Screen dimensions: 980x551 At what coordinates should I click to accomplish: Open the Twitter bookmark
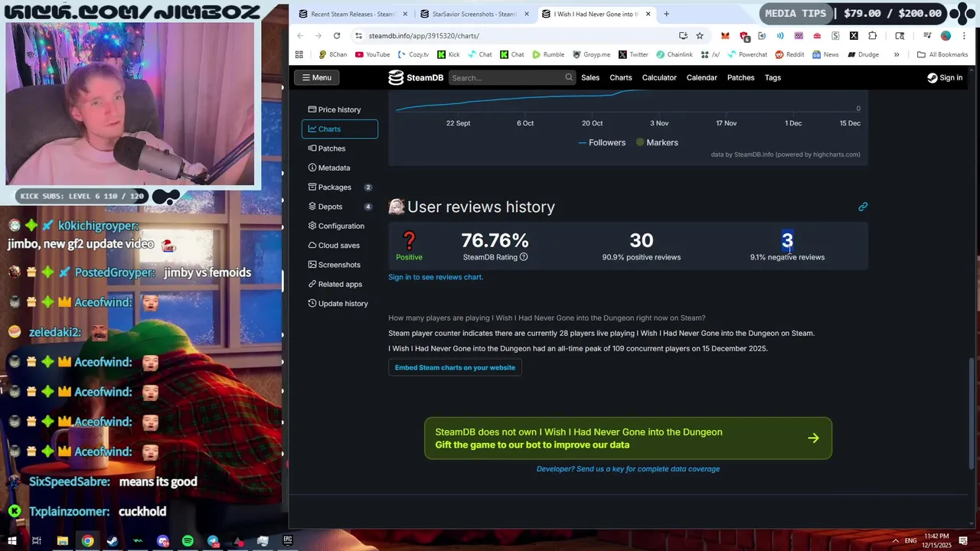[x=633, y=54]
